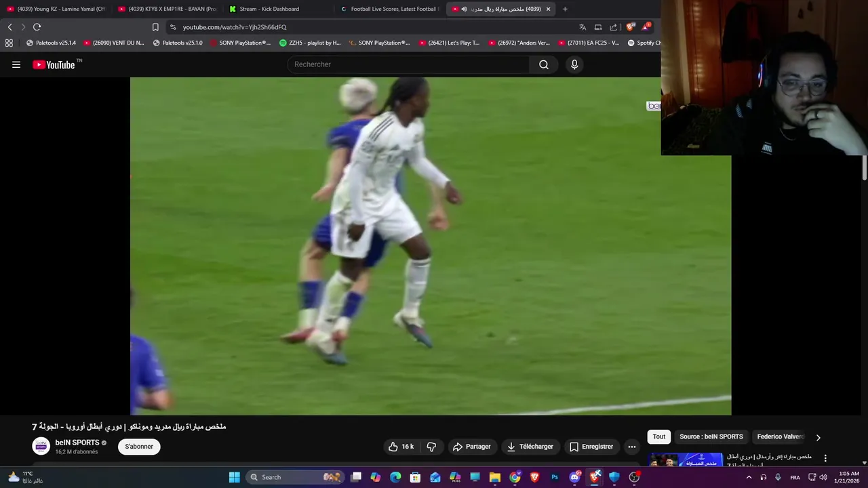Open OBS Studio from taskbar
868x488 pixels.
tap(634, 477)
